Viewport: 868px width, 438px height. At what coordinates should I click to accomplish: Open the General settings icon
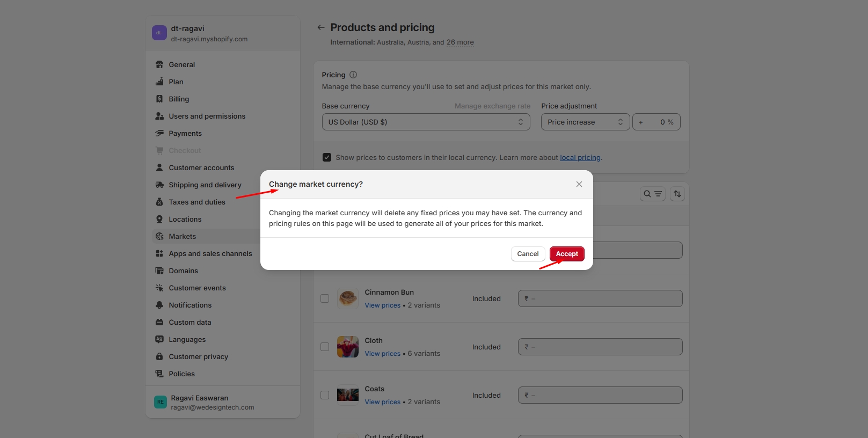159,64
